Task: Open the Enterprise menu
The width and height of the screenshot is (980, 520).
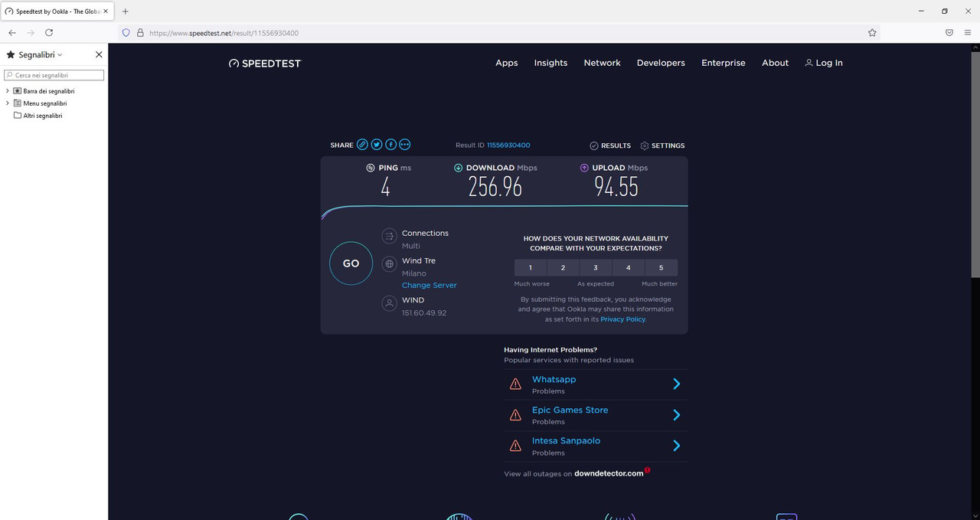Action: (x=724, y=63)
